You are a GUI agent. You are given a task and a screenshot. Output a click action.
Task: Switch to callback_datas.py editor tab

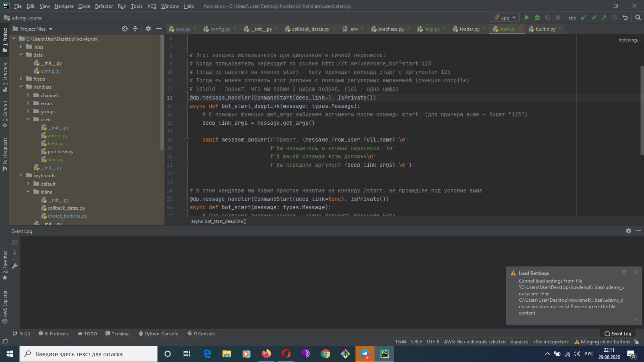click(310, 29)
